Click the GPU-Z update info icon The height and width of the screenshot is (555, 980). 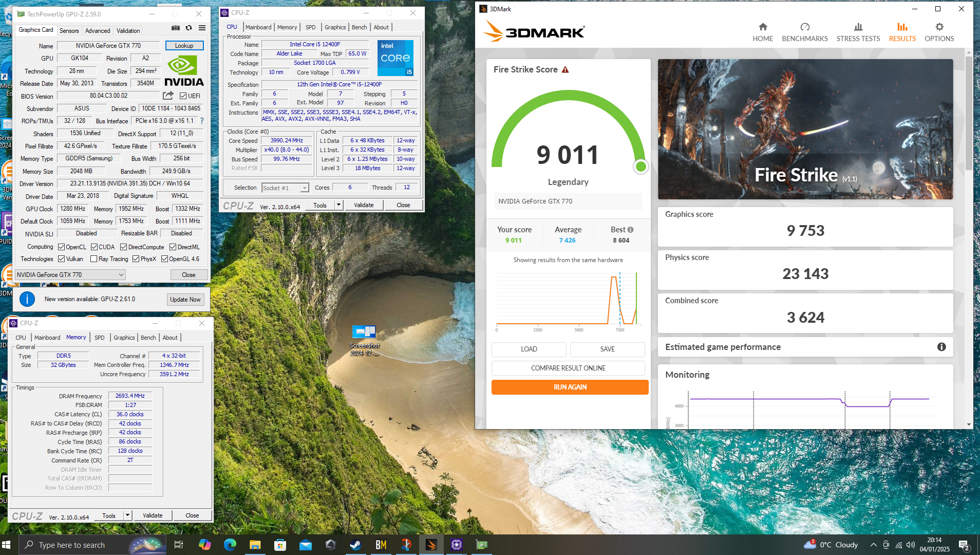27,299
